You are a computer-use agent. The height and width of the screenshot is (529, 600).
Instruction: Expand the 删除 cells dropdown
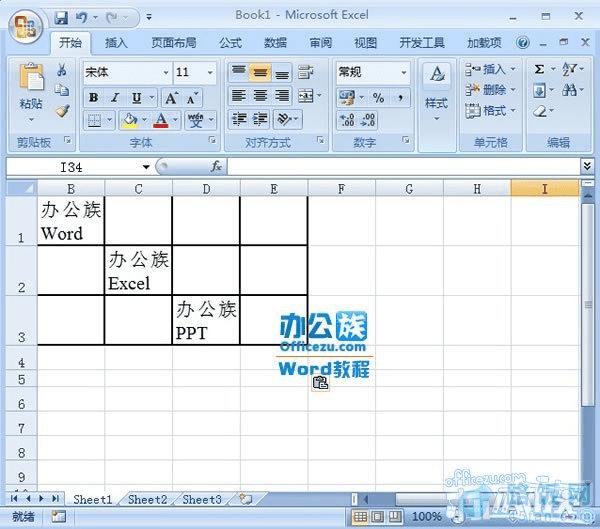coord(514,90)
